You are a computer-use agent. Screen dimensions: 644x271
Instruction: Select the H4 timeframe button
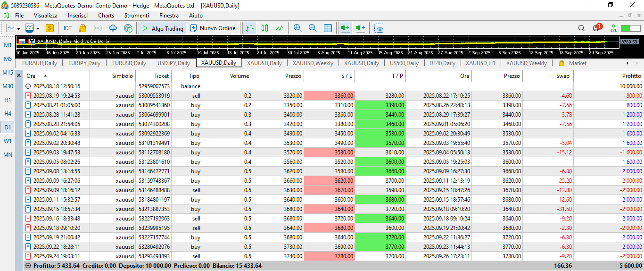pos(8,113)
